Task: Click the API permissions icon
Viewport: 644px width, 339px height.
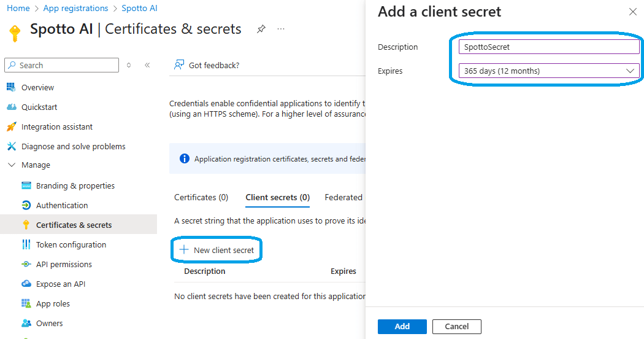Action: pyautogui.click(x=26, y=264)
